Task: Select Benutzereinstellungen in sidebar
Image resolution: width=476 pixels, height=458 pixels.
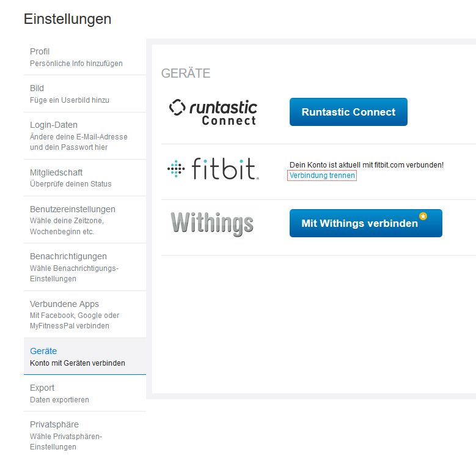Action: (x=85, y=220)
